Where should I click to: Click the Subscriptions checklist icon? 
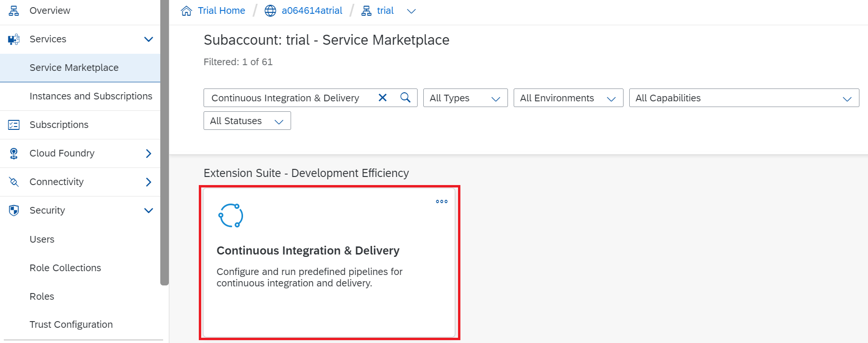point(14,125)
